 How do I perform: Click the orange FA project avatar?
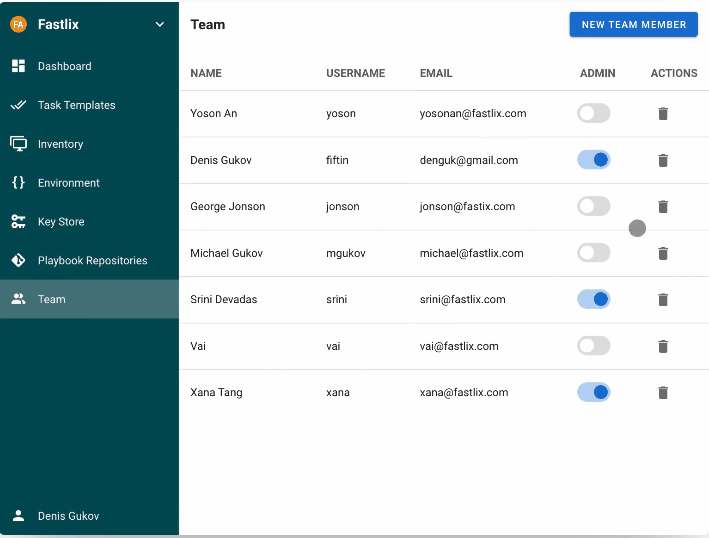click(19, 24)
